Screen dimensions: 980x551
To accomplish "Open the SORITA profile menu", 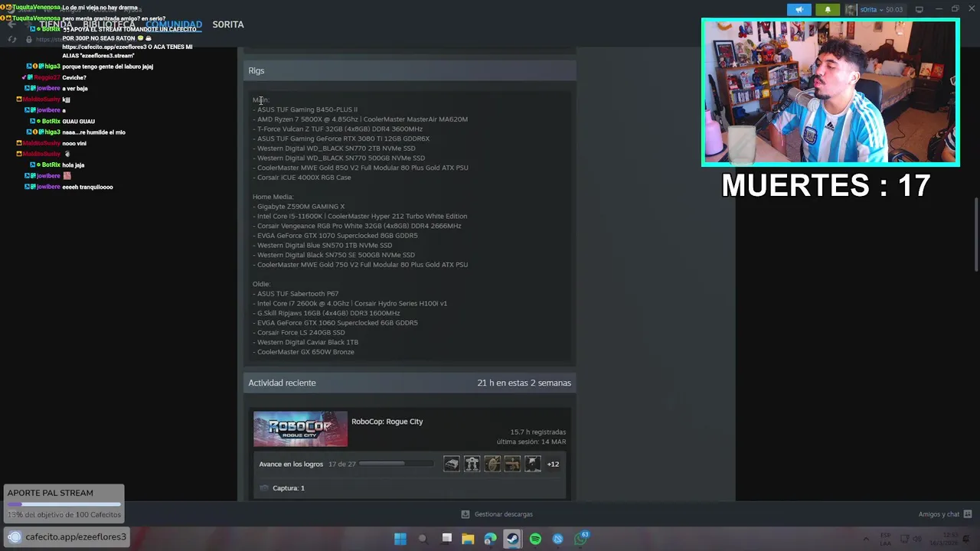I will (x=228, y=24).
